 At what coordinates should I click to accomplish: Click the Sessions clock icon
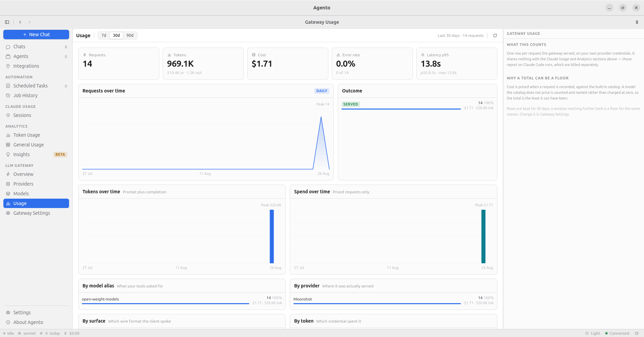[8, 116]
